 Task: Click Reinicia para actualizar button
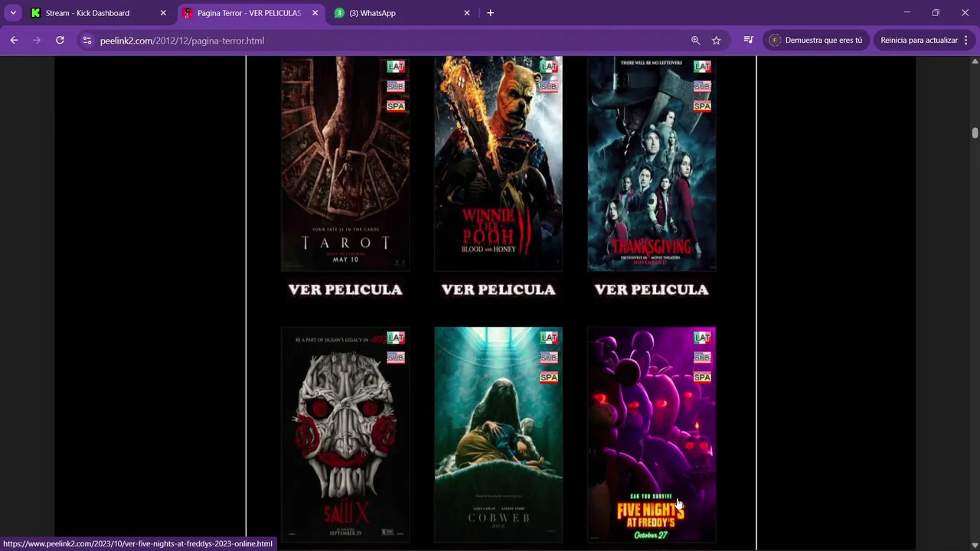point(919,40)
